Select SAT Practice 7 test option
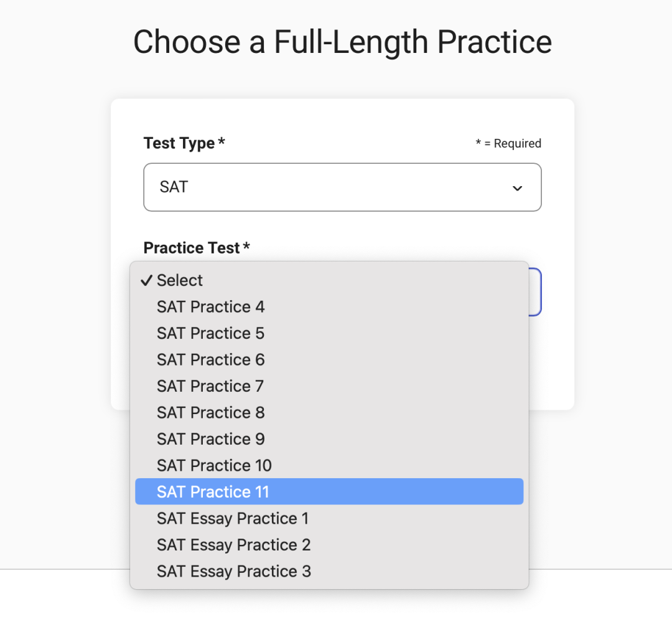This screenshot has width=672, height=642. click(x=210, y=387)
